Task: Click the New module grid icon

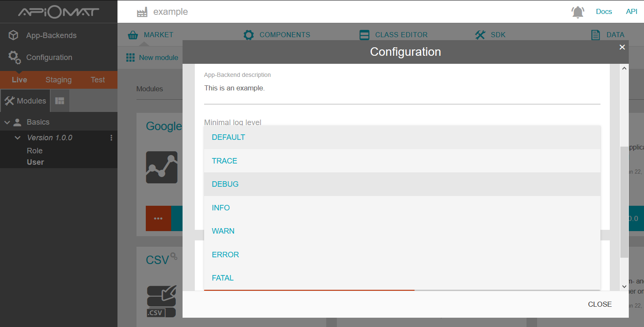Action: pos(131,57)
